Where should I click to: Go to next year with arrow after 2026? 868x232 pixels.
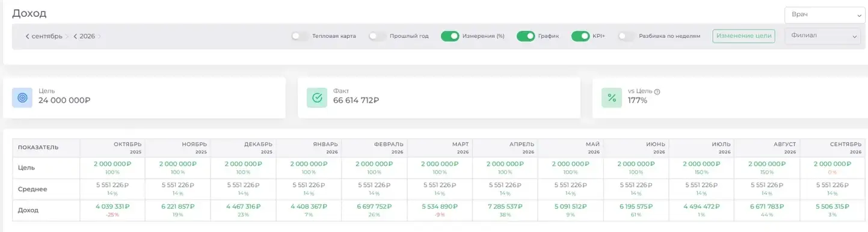tap(99, 36)
